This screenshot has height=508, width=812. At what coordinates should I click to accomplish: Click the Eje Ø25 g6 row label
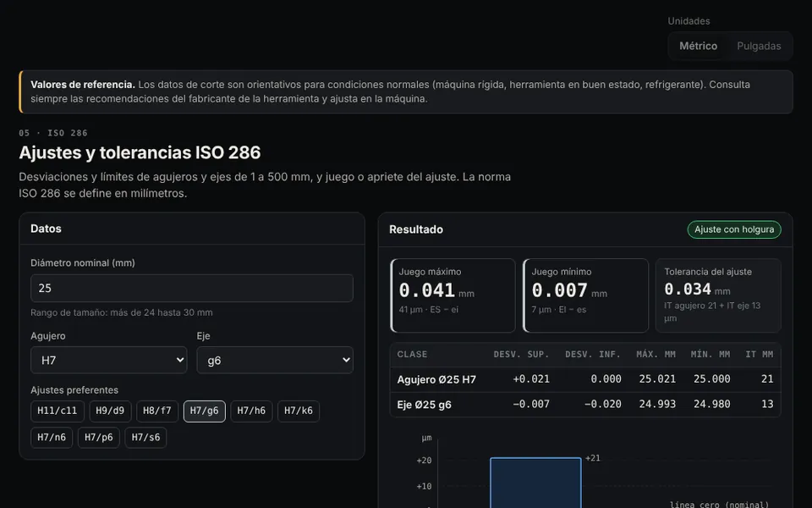(x=424, y=405)
